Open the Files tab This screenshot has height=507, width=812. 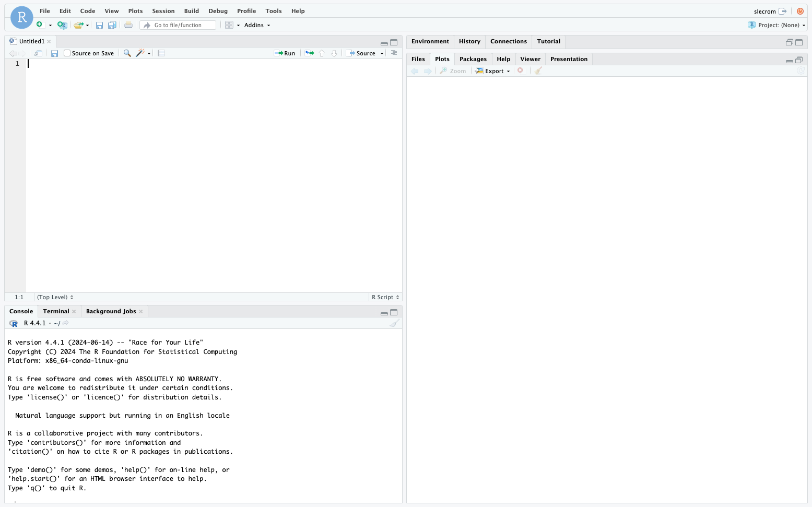pyautogui.click(x=418, y=59)
